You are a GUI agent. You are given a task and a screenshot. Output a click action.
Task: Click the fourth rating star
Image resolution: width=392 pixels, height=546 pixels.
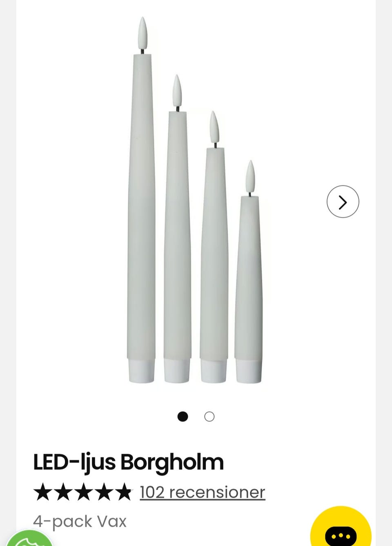(x=103, y=492)
